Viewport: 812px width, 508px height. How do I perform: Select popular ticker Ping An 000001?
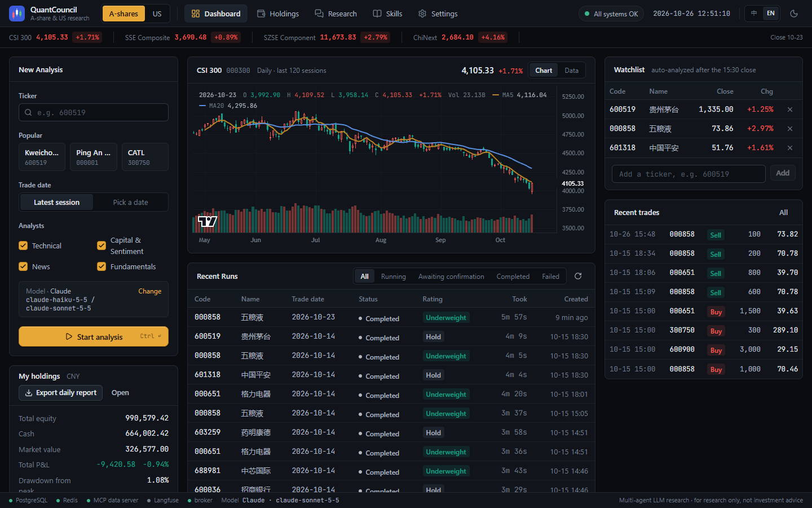[94, 157]
